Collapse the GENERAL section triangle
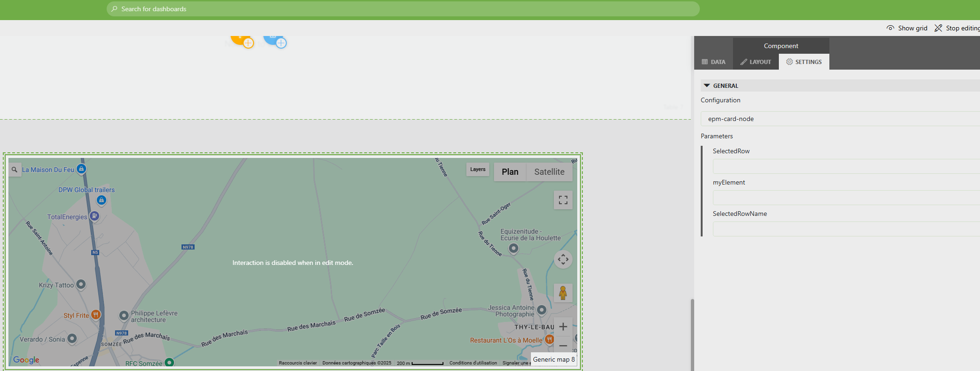980x371 pixels. click(x=707, y=86)
